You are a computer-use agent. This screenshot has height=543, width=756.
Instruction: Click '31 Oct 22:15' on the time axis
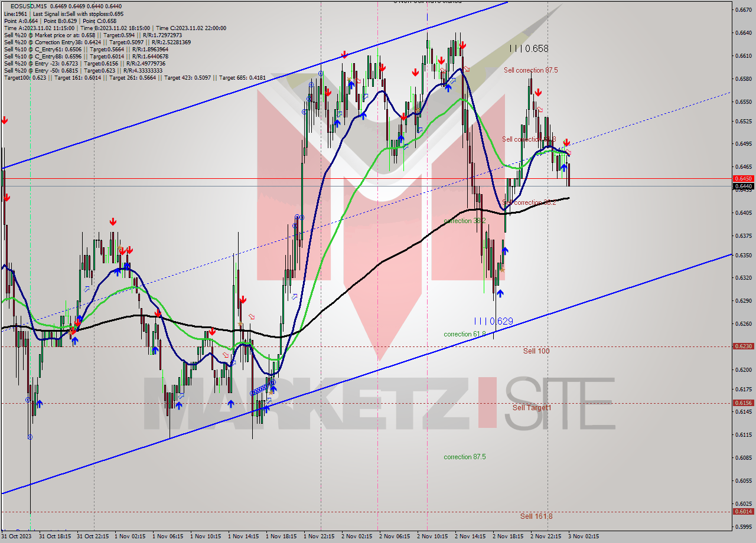pos(93,537)
